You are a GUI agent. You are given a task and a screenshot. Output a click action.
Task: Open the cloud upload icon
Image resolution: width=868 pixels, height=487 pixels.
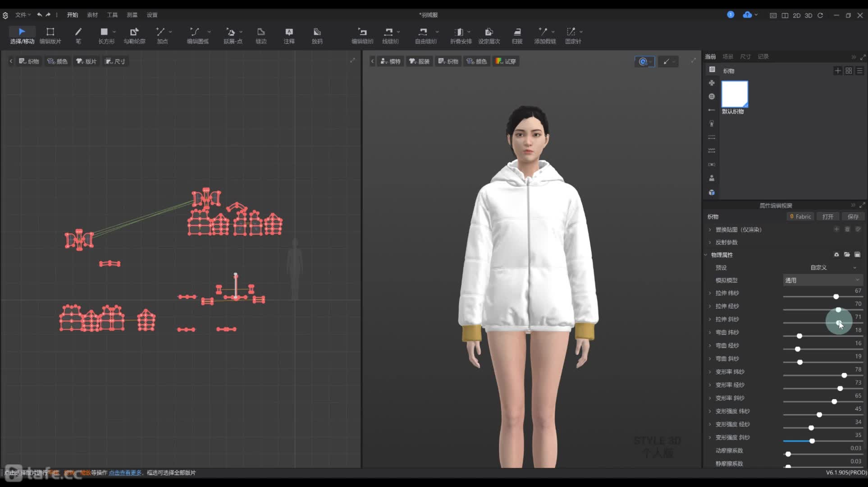(747, 15)
